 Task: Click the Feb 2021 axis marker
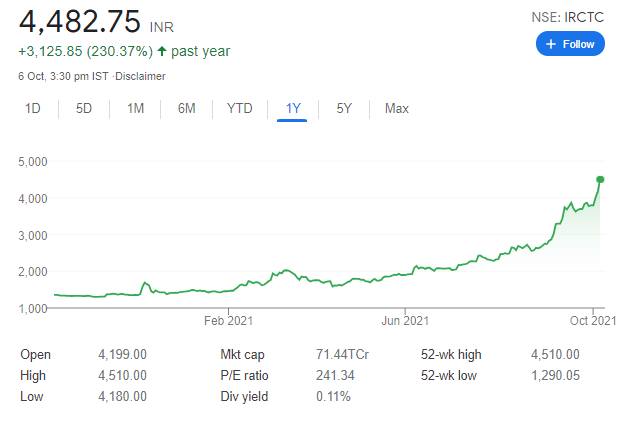pyautogui.click(x=228, y=320)
